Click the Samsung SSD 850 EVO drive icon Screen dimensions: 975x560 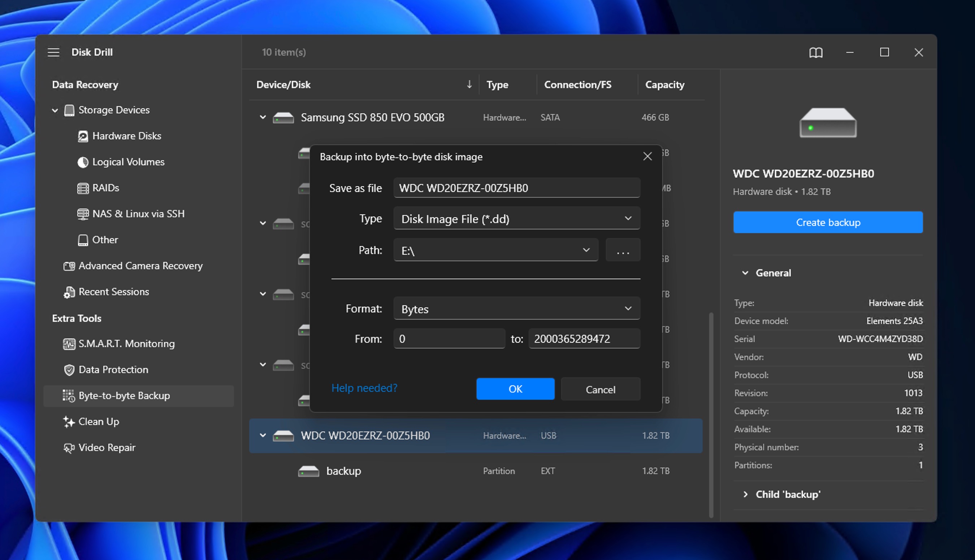click(283, 118)
